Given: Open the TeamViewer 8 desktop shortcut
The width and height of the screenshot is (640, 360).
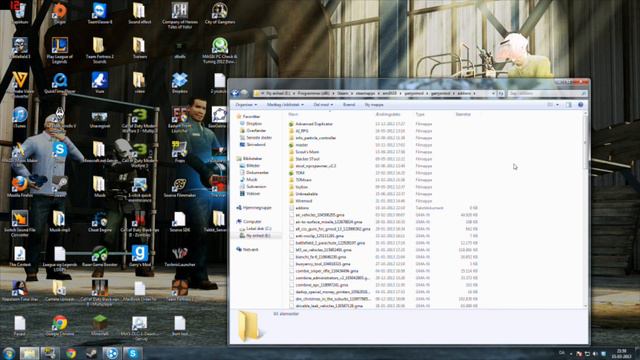Looking at the screenshot, I should pyautogui.click(x=100, y=12).
